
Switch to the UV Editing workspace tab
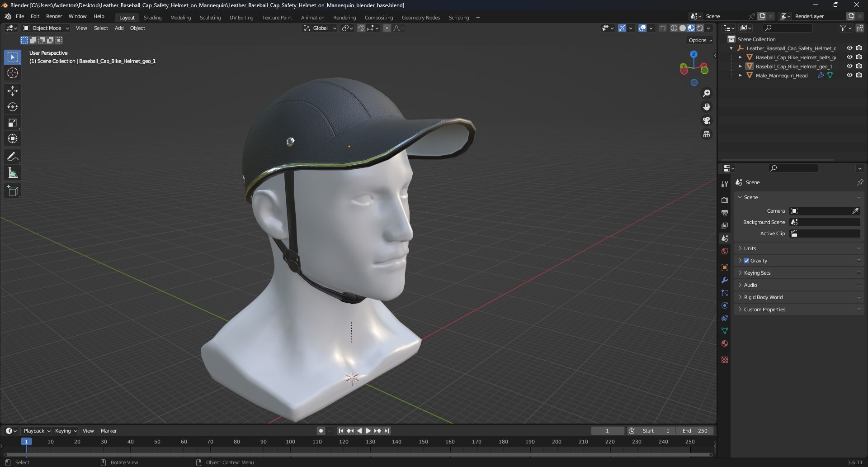point(241,18)
